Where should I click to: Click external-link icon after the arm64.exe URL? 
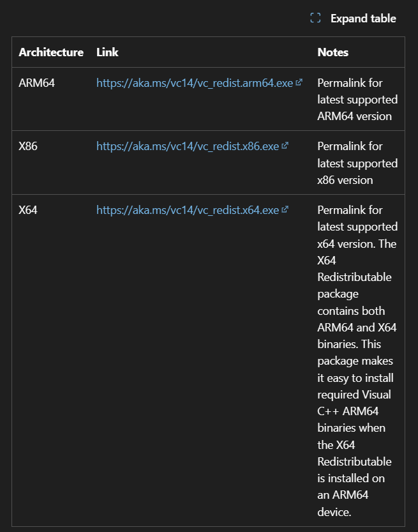pos(299,82)
